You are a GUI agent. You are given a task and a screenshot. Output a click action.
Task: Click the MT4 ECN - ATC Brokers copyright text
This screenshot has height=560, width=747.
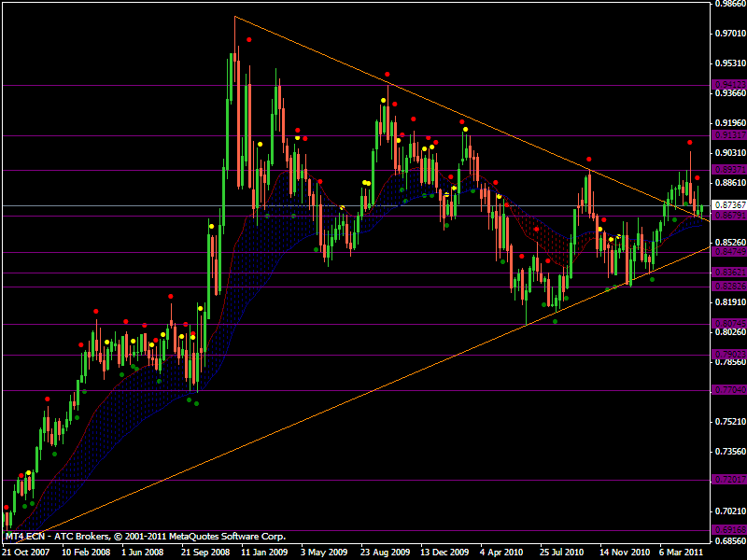tap(146, 536)
